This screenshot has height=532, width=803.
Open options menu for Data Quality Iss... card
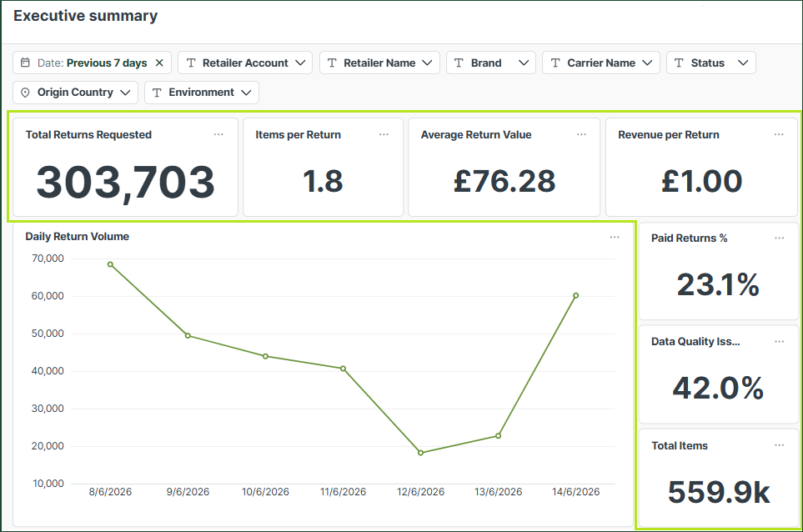pyautogui.click(x=780, y=342)
